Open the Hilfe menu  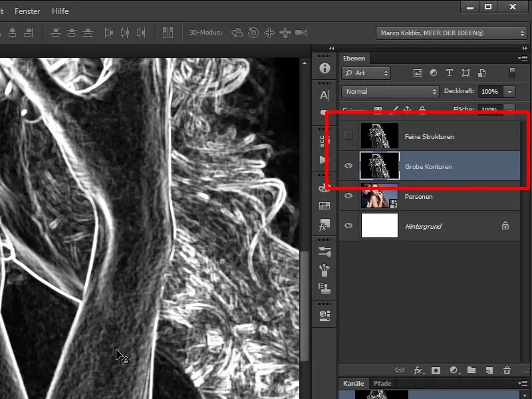click(x=60, y=11)
